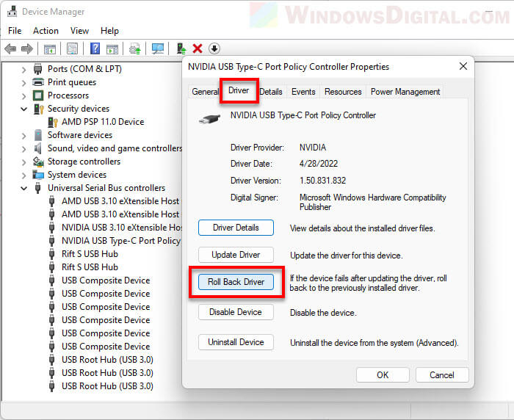Click the Forward arrow toolbar icon

click(x=27, y=49)
